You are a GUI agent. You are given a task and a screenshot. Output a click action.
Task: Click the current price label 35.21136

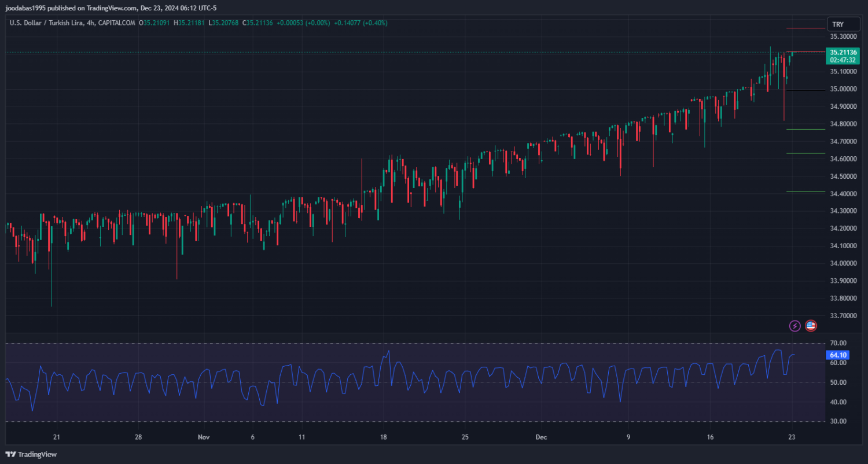tap(843, 52)
